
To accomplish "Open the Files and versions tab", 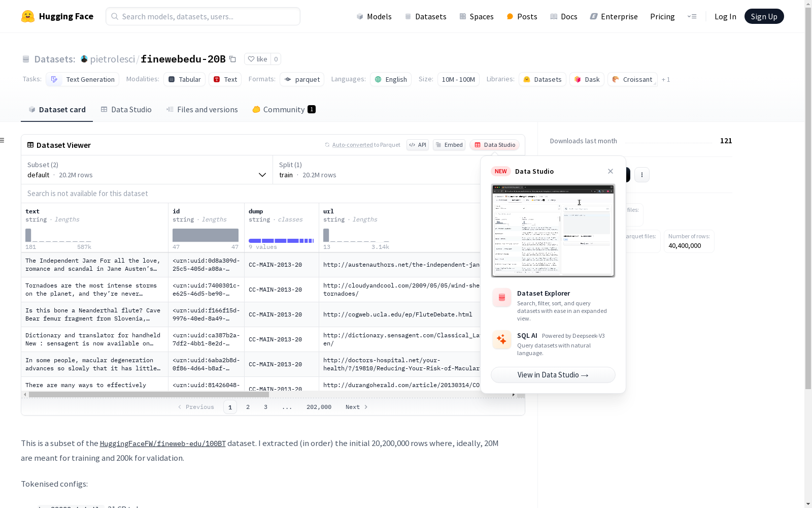I will click(x=202, y=110).
